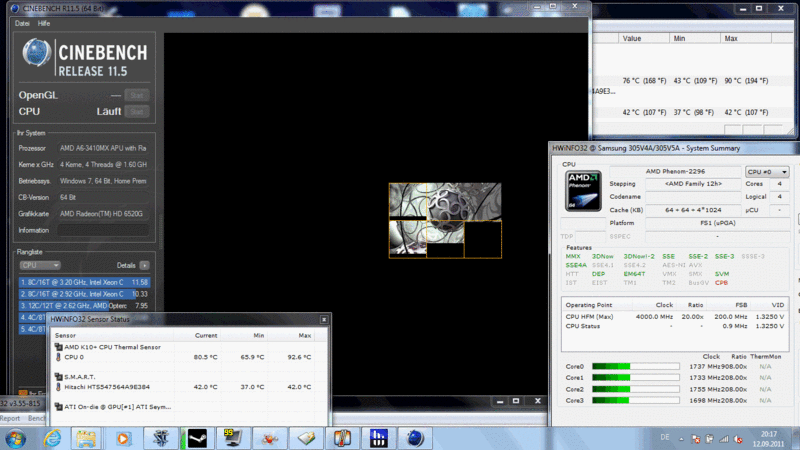Click the network signal tray icon

tap(724, 439)
